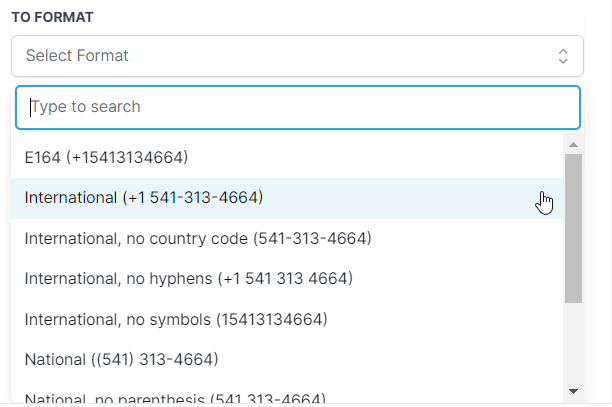Pick International, no country code option
612x407 pixels.
pyautogui.click(x=198, y=239)
